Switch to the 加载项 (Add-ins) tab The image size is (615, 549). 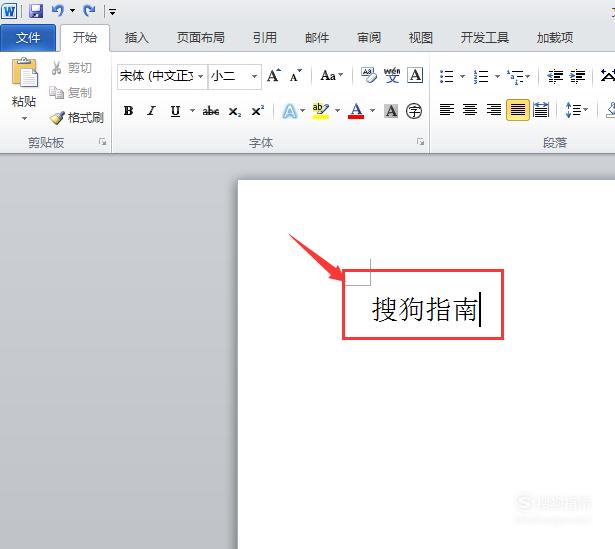coord(555,38)
